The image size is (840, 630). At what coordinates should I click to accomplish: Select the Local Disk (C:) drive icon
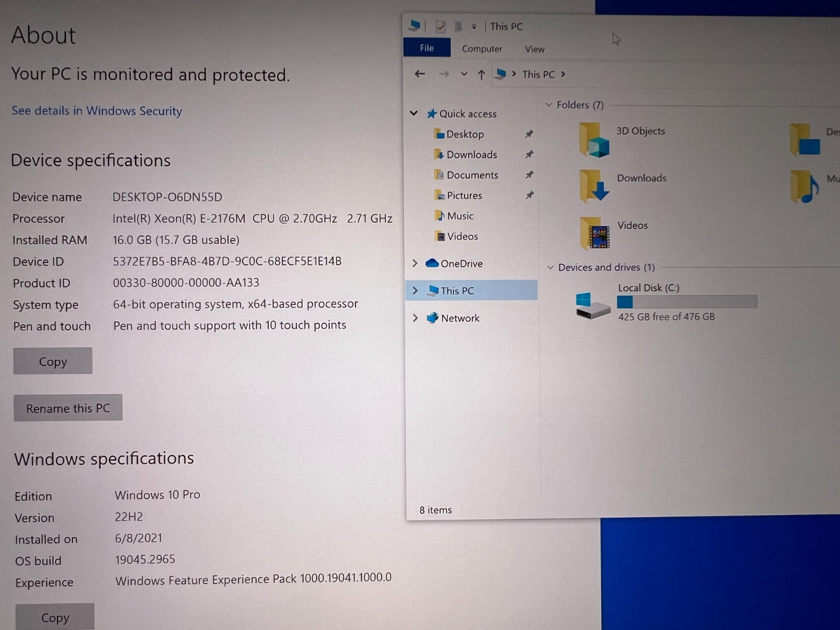click(593, 306)
